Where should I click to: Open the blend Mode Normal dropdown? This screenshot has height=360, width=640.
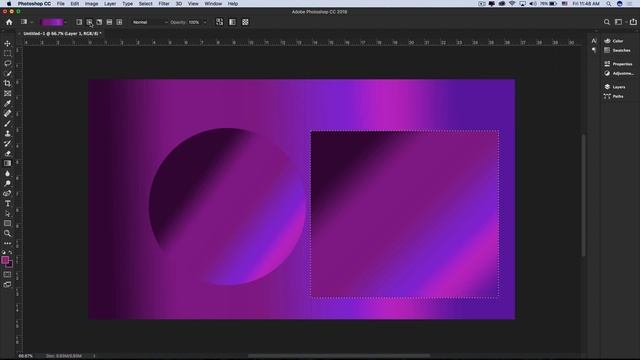(x=149, y=22)
